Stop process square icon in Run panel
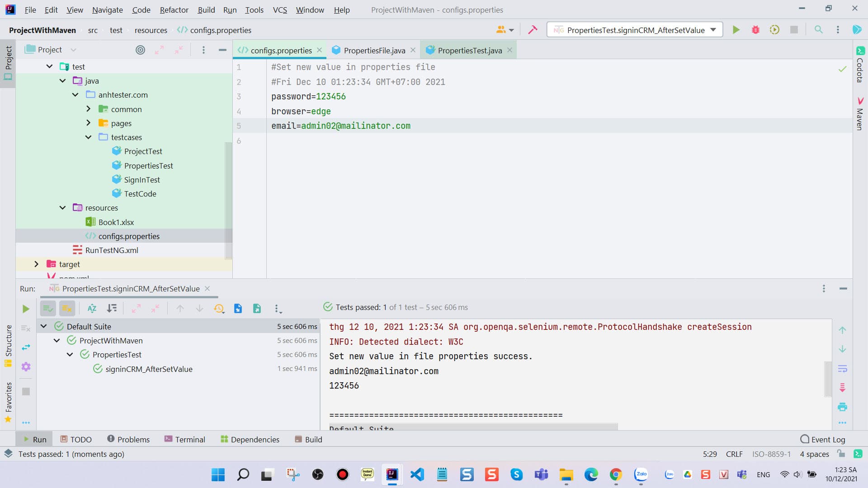This screenshot has width=868, height=488. [x=26, y=391]
